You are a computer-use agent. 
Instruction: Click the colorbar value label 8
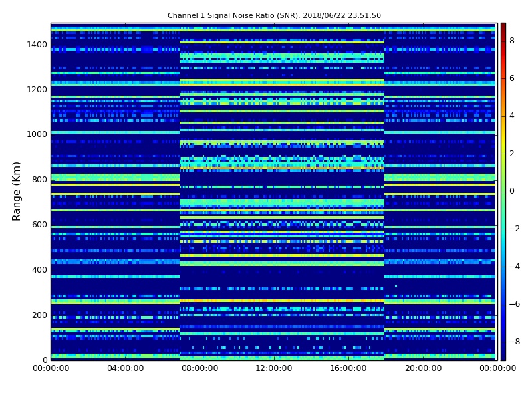click(x=512, y=41)
